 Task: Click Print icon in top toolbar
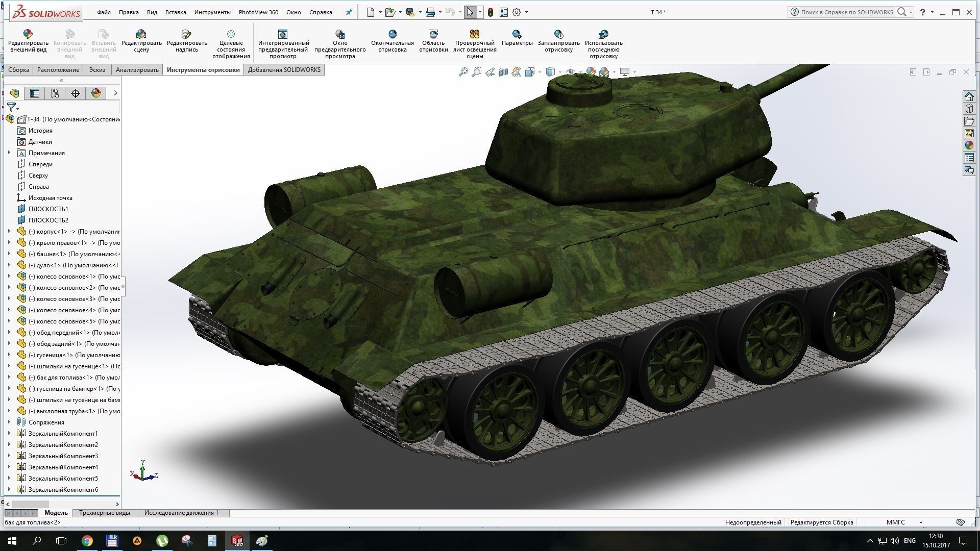[x=430, y=12]
